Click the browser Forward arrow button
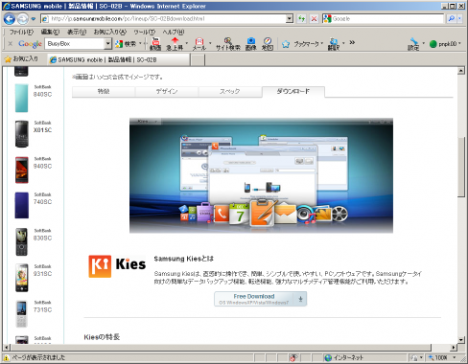 [x=23, y=19]
